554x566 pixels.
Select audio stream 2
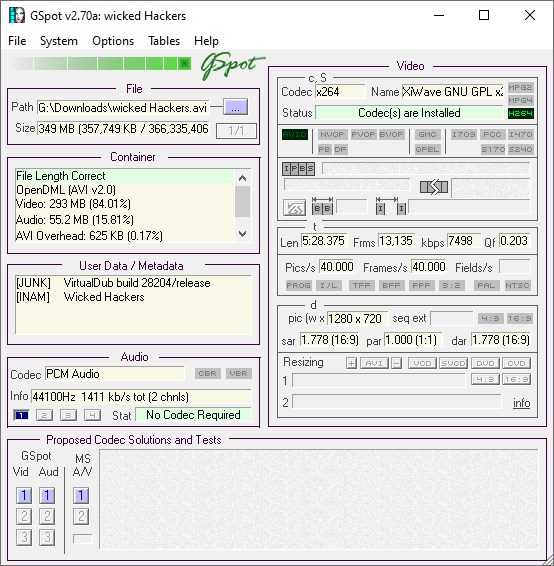pyautogui.click(x=44, y=415)
